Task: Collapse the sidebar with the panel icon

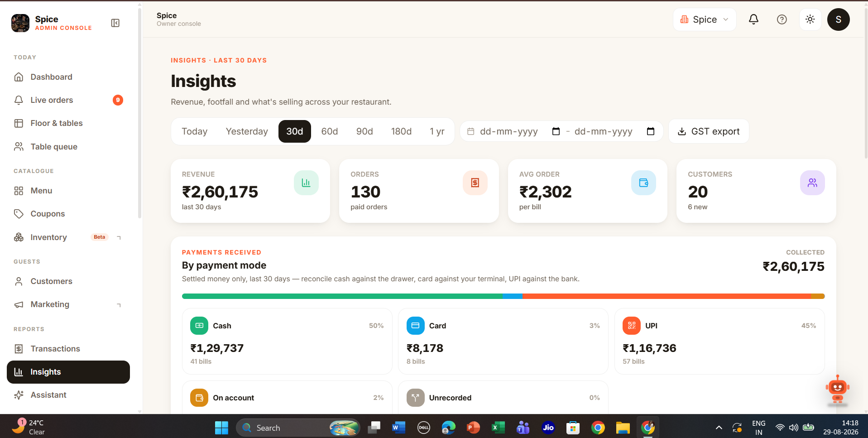Action: click(x=115, y=23)
